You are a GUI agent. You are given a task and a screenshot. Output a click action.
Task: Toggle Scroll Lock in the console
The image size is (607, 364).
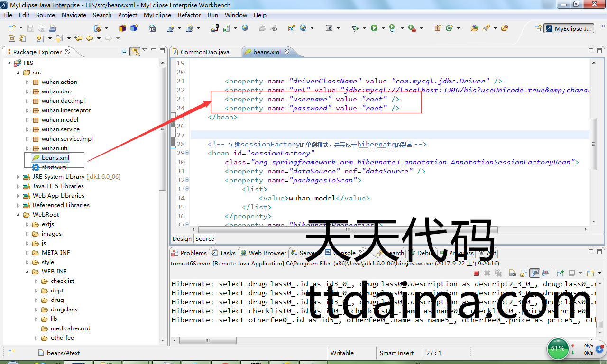pos(524,273)
